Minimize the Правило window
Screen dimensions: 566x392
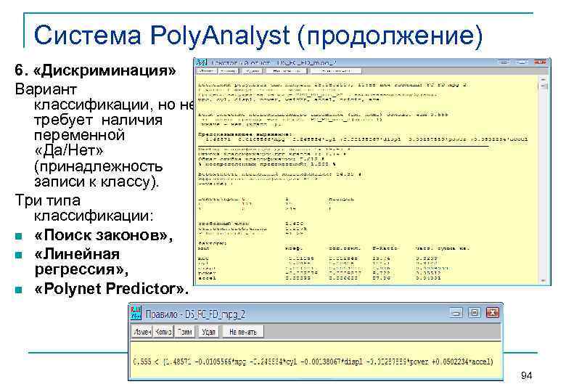click(456, 313)
